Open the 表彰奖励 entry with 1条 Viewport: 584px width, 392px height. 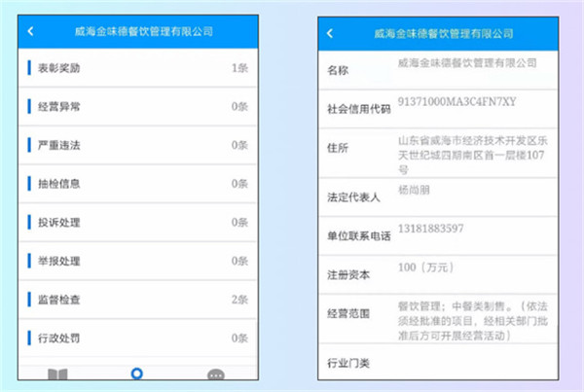(x=142, y=68)
